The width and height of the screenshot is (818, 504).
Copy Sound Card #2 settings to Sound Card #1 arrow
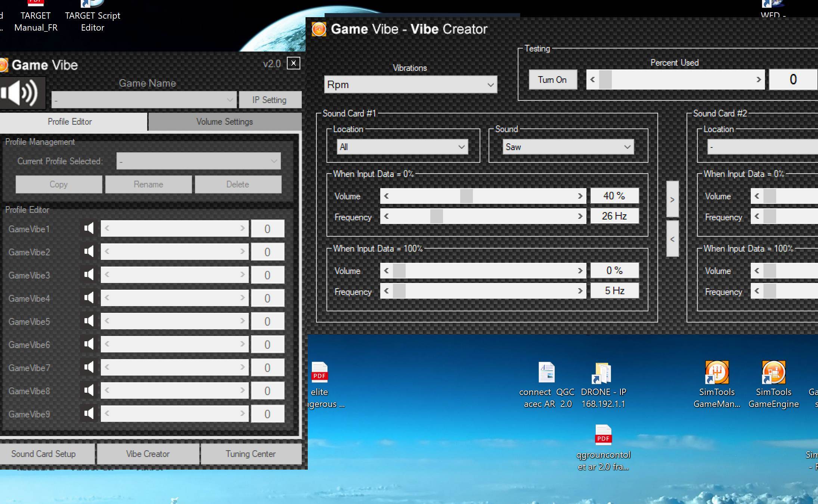pyautogui.click(x=672, y=239)
